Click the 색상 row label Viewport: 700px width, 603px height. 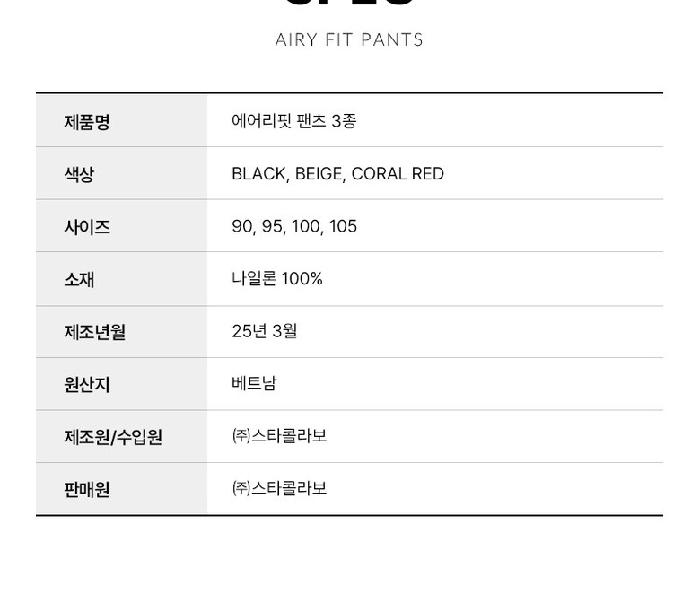[x=79, y=174]
